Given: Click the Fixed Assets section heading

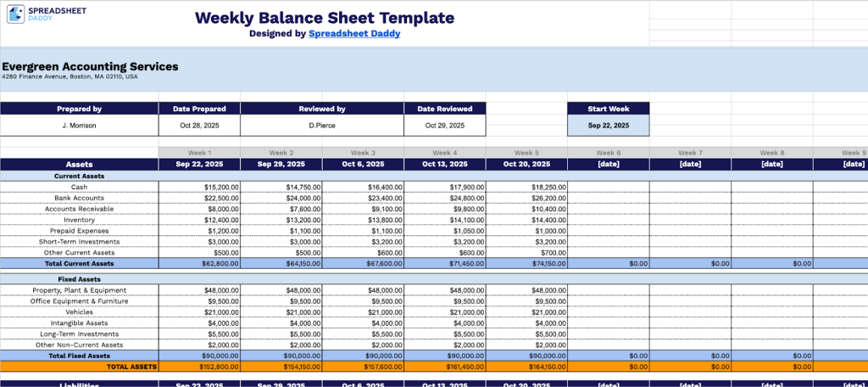Looking at the screenshot, I should pyautogui.click(x=79, y=278).
